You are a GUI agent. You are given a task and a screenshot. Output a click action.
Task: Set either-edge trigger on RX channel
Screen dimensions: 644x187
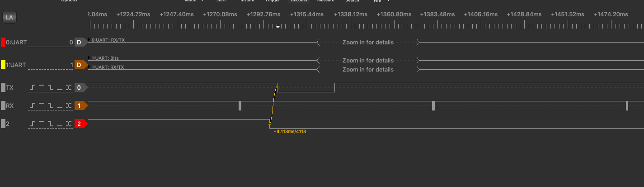(69, 105)
